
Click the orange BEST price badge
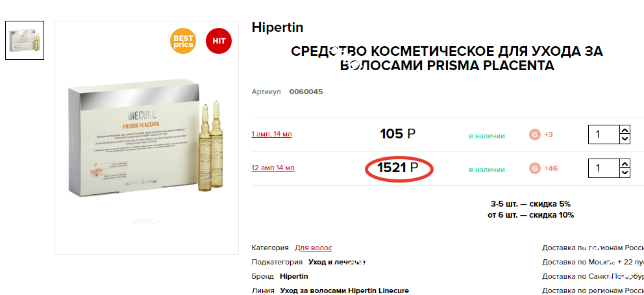coord(183,41)
